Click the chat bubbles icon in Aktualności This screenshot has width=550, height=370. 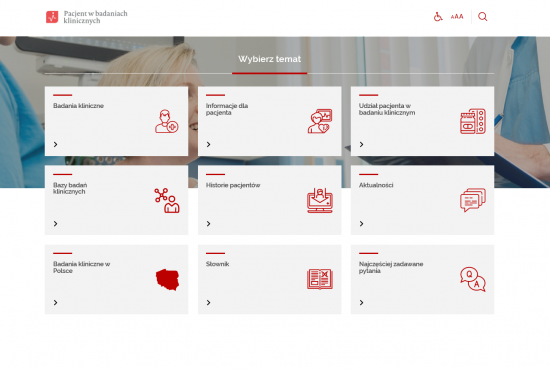point(473,200)
